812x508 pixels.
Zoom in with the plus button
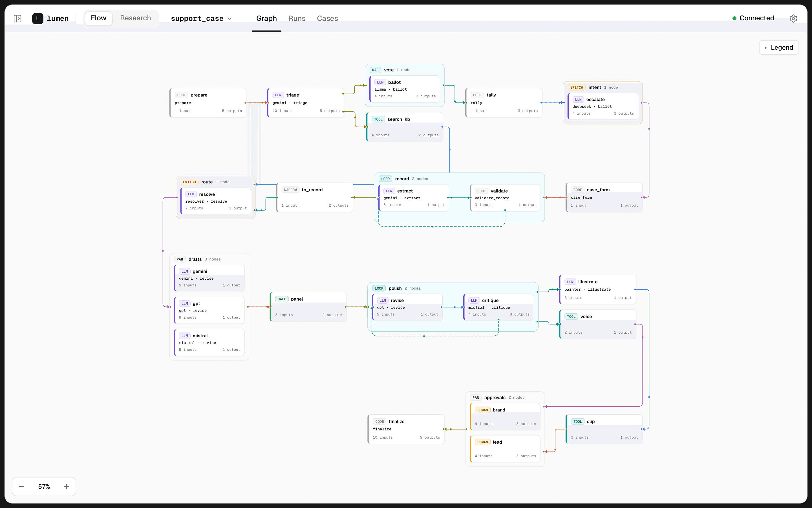point(67,487)
